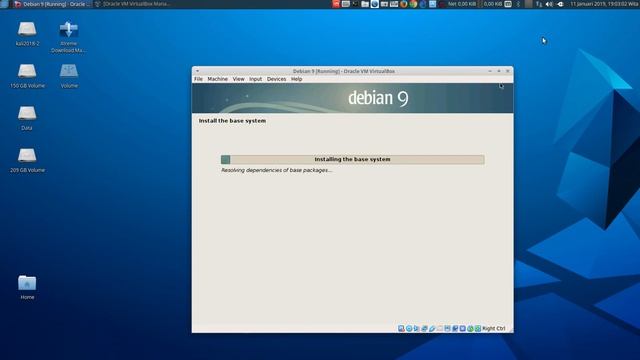Click the mouse integration status icon

coord(470,328)
